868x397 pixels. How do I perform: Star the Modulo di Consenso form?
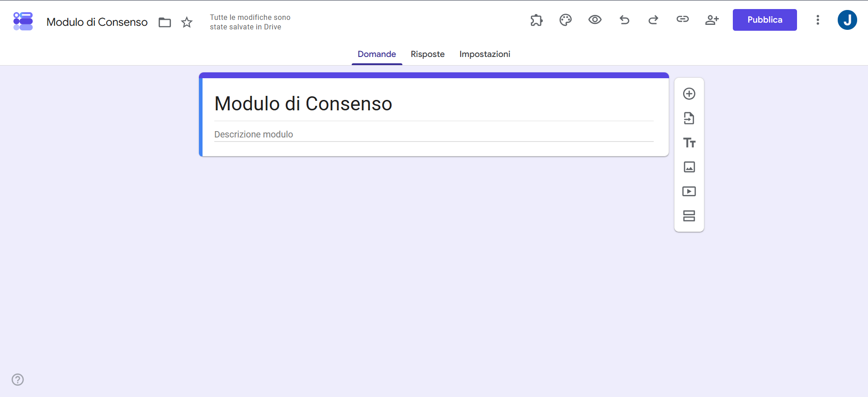coord(187,22)
